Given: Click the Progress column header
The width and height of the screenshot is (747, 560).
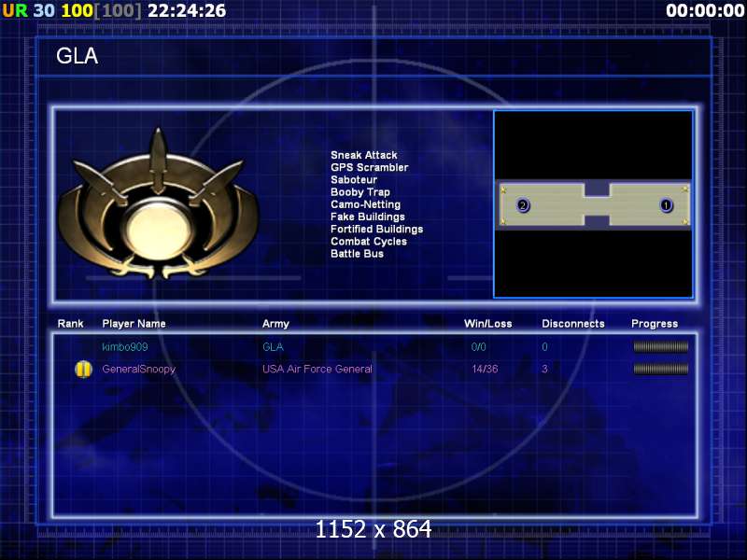Looking at the screenshot, I should [x=655, y=324].
